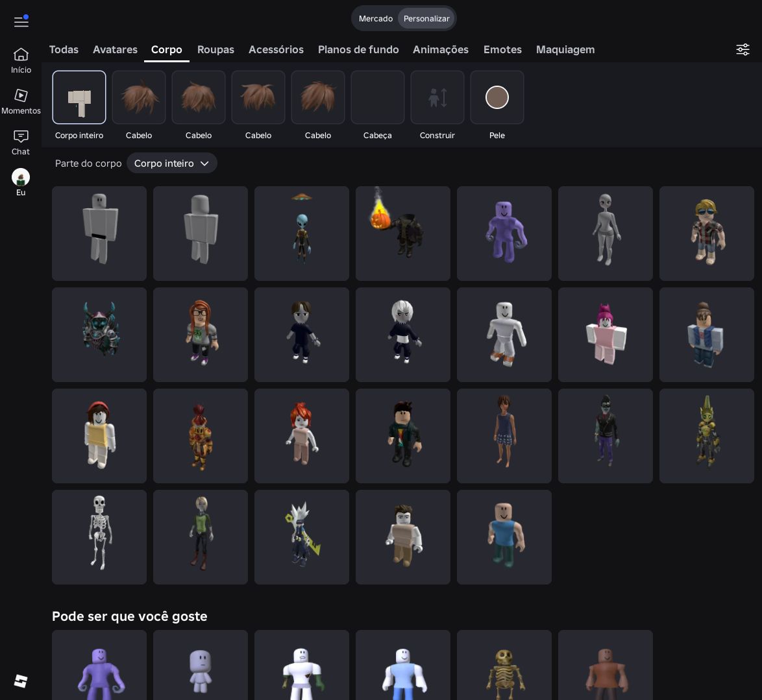Open the Todas tab
This screenshot has width=762, height=700.
(x=64, y=49)
